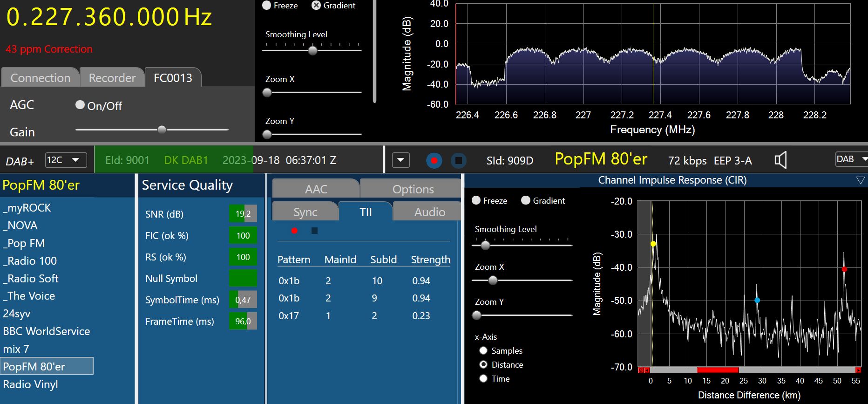Click the CIR scrollbar right arrow
This screenshot has width=868, height=404.
pos(858,370)
